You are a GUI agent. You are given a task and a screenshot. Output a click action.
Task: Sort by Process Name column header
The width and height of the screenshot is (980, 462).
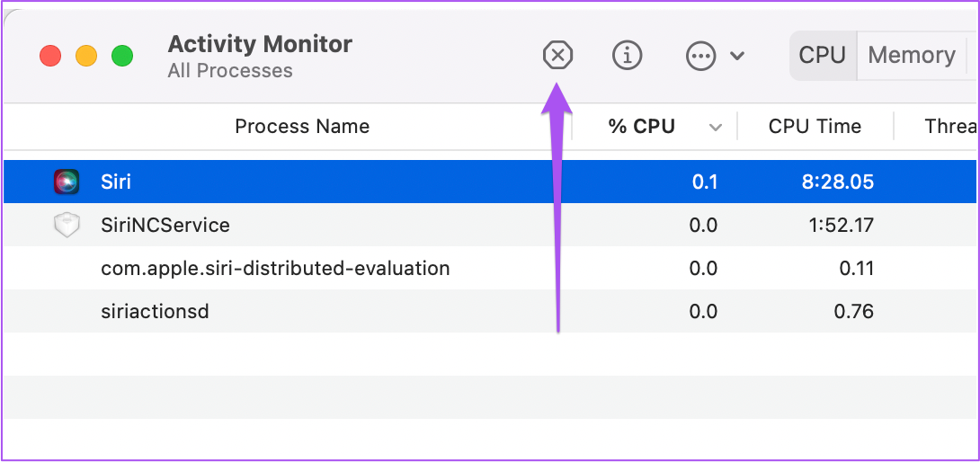pyautogui.click(x=302, y=127)
